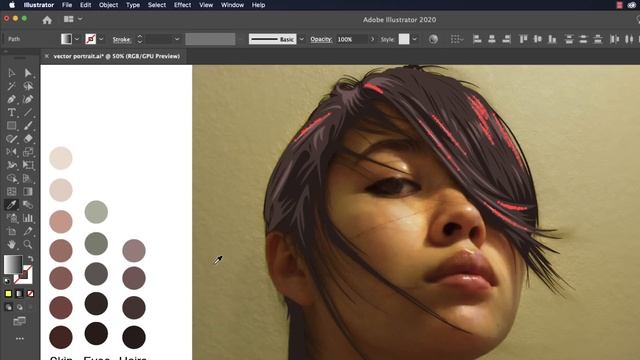Screen dimensions: 640x360
Task: Select the Eyedropper tool
Action: tap(11, 204)
